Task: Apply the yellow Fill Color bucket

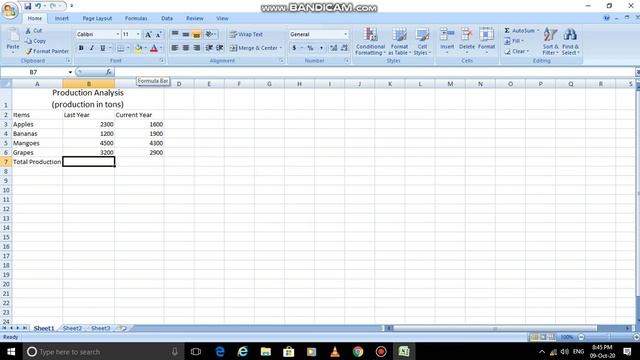Action: pyautogui.click(x=138, y=48)
